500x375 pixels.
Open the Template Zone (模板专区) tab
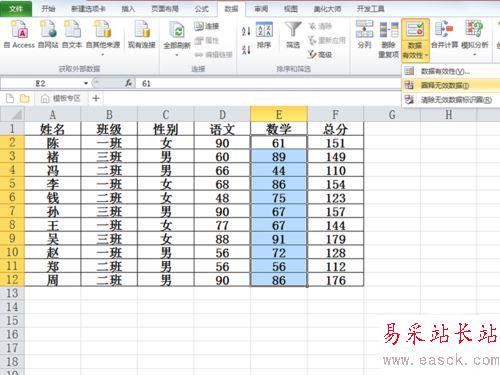[61, 99]
